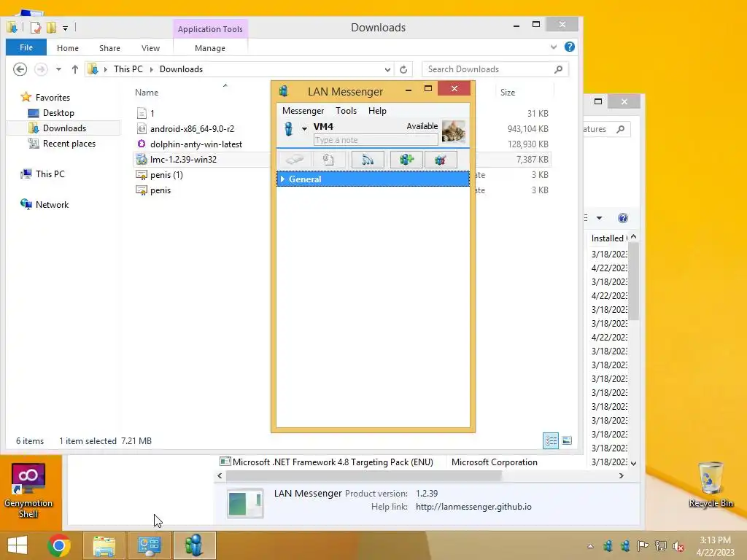Screen dimensions: 747x560
Task: Click vertical scrollbar down arrow in Programs list
Action: 634,463
